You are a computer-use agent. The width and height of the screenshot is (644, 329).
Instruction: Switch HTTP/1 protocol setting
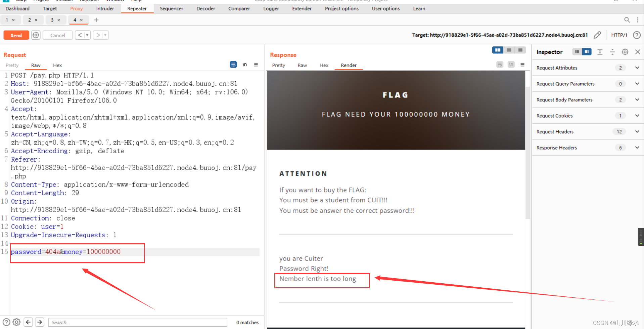click(619, 35)
